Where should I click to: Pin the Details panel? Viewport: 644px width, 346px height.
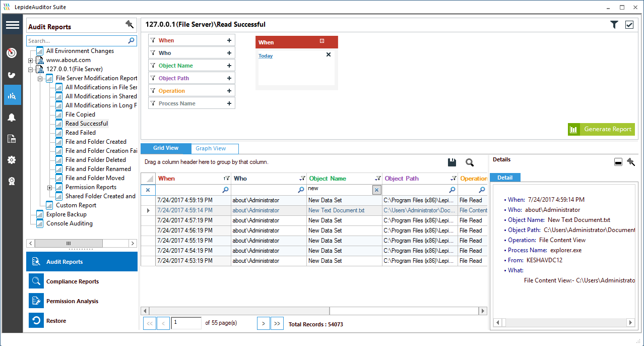click(x=631, y=162)
